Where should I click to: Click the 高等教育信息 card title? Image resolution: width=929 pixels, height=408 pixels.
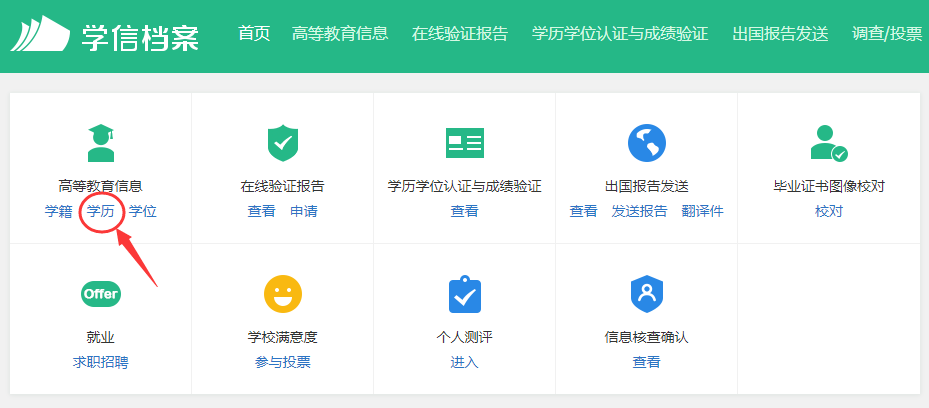(101, 187)
